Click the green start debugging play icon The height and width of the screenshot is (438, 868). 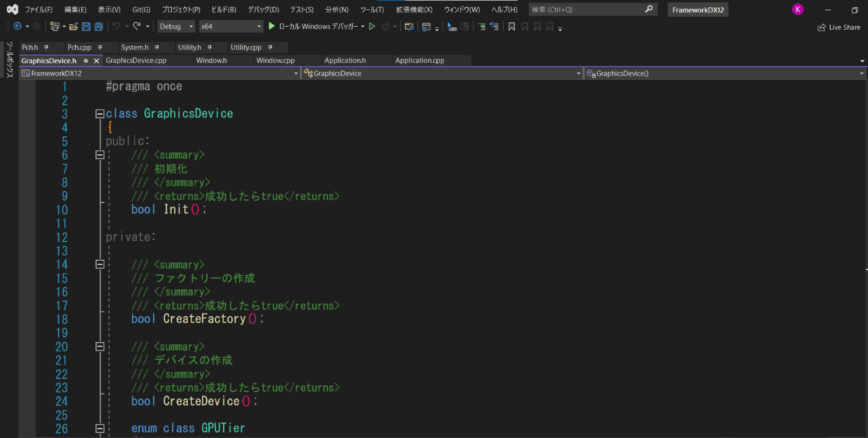tap(271, 26)
